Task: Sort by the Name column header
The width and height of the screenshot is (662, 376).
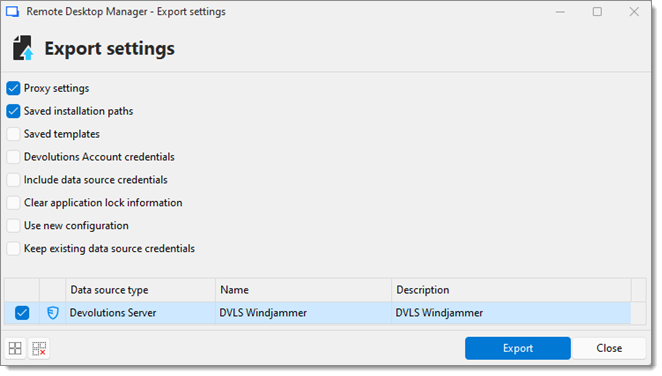Action: (x=303, y=290)
